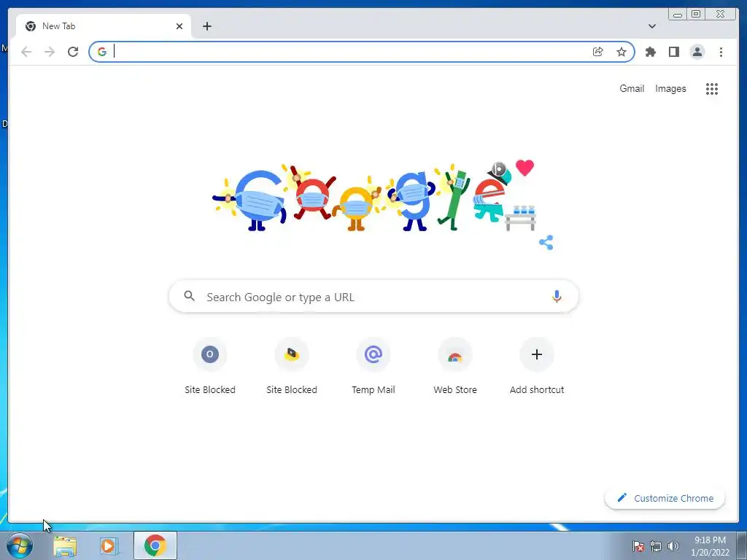Screen dimensions: 747x560
Task: Restore down the Chrome window
Action: pos(696,14)
